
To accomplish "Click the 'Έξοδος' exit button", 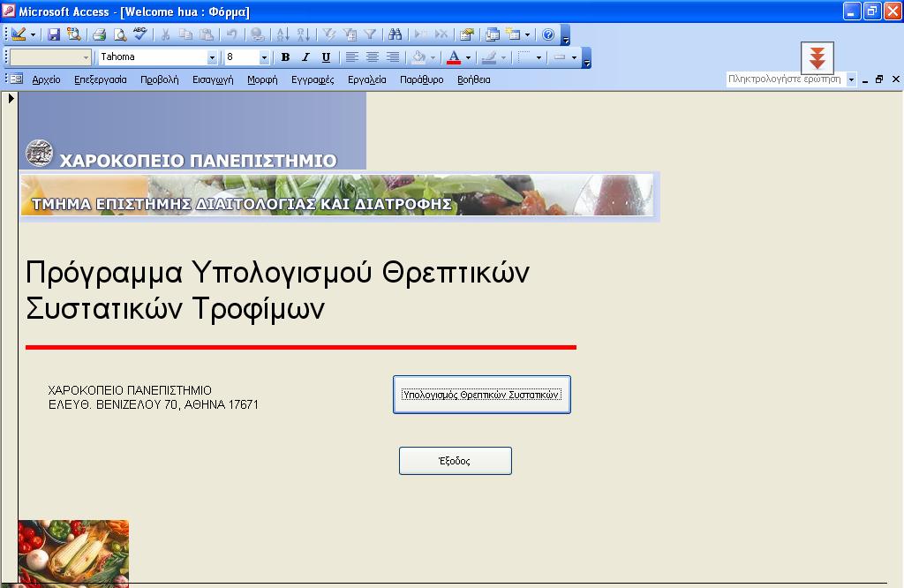I will [456, 461].
